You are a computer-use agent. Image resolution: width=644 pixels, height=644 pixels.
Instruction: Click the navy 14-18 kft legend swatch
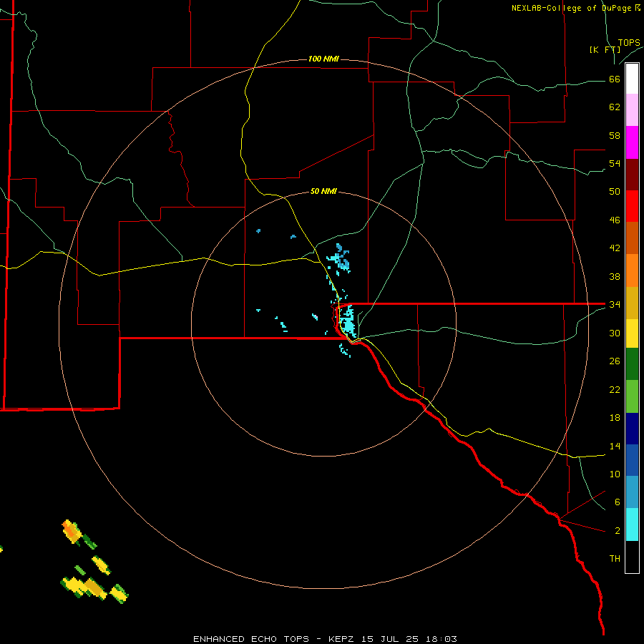[x=632, y=429]
